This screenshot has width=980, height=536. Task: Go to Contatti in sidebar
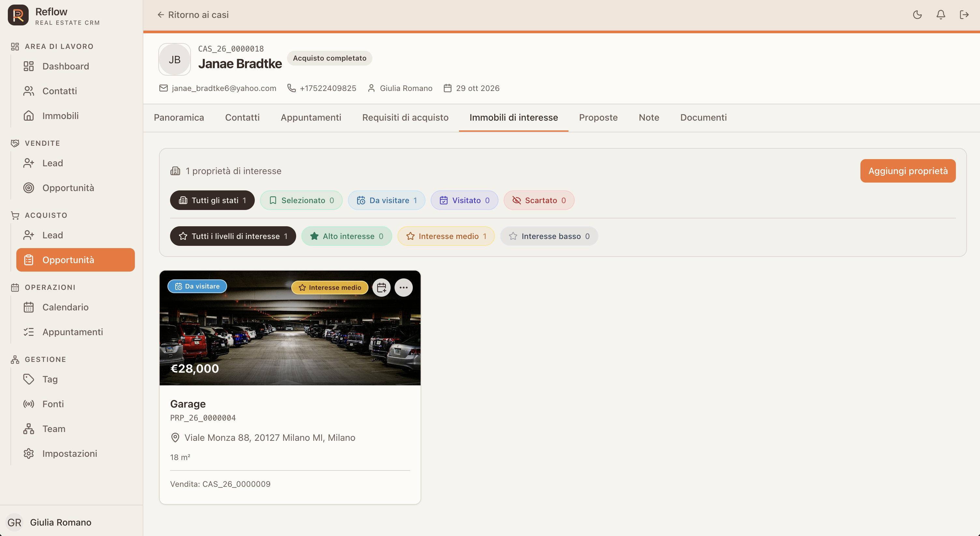tap(75, 91)
